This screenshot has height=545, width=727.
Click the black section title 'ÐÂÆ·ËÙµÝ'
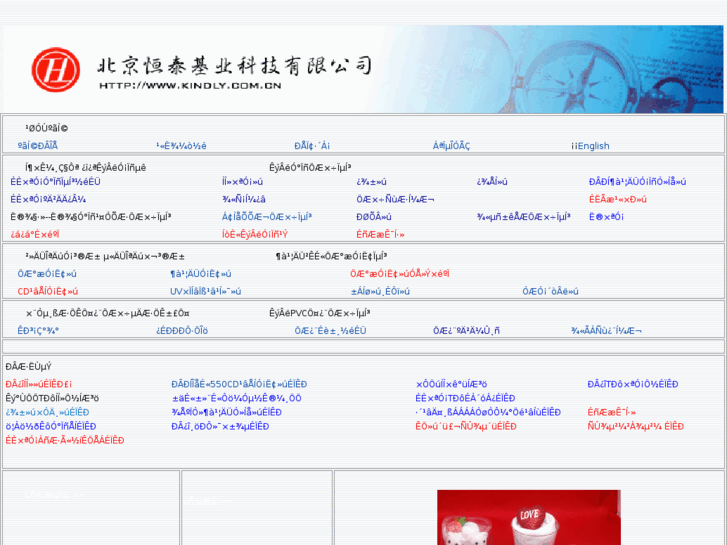28,366
